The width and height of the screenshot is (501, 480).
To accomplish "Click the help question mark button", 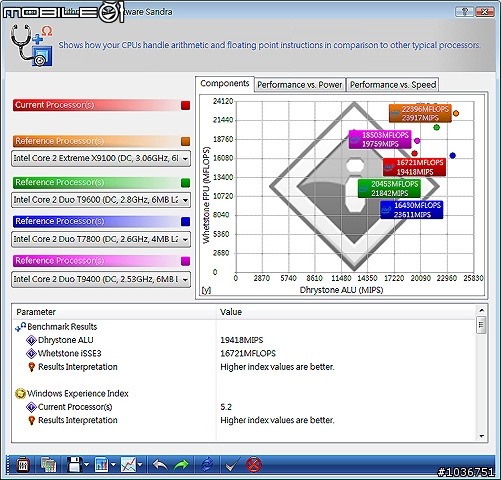I will (464, 12).
